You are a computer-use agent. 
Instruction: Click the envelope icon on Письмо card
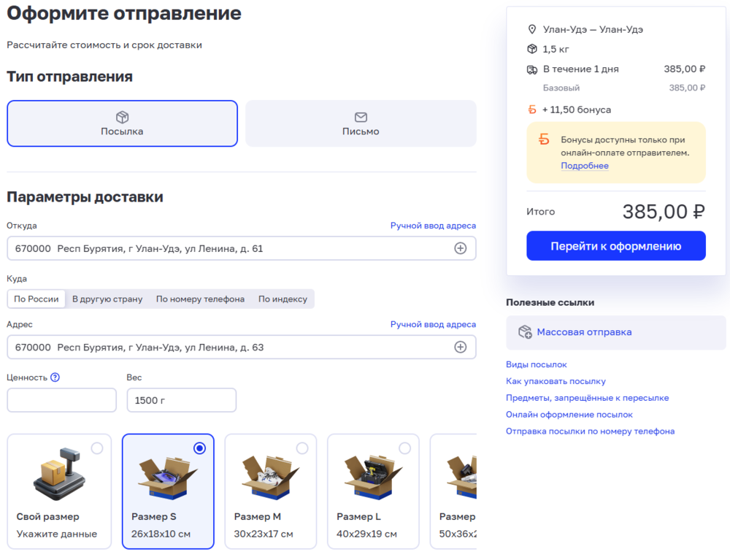361,117
